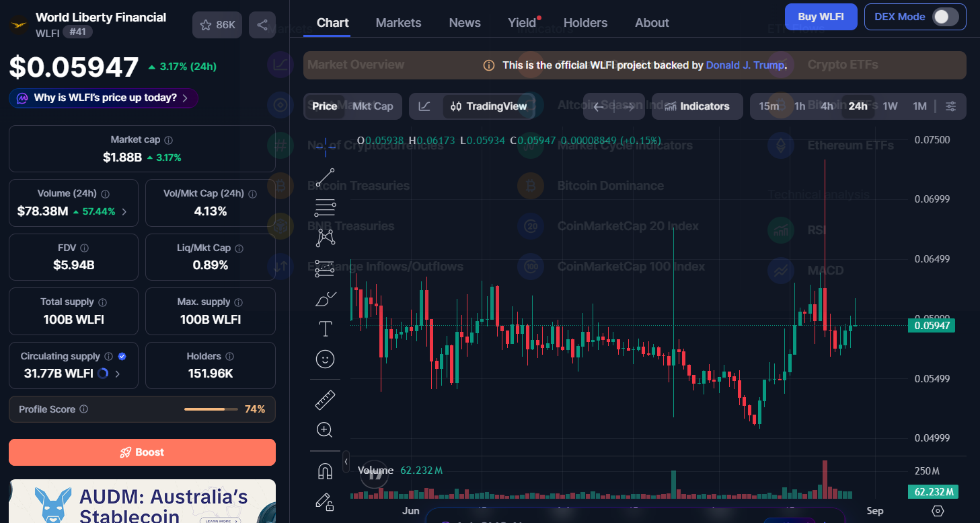
Task: Open chart settings sliders icon
Action: coord(950,106)
